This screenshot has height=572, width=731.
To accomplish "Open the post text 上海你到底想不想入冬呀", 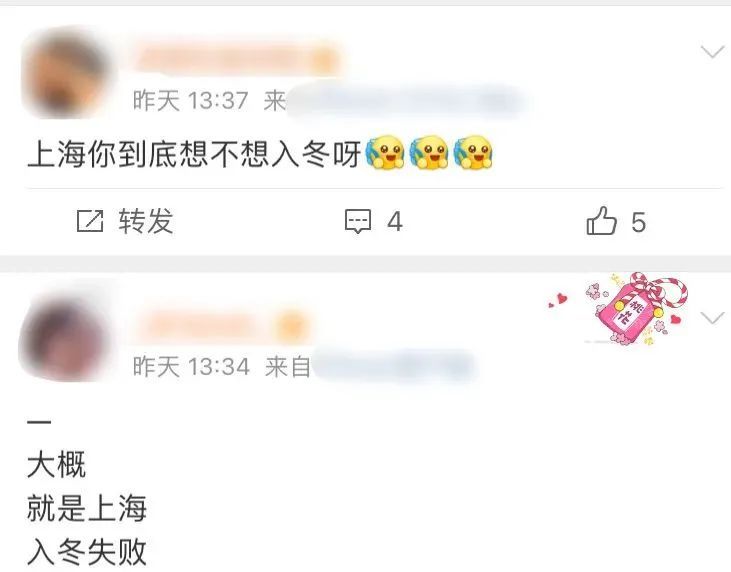I will [194, 154].
